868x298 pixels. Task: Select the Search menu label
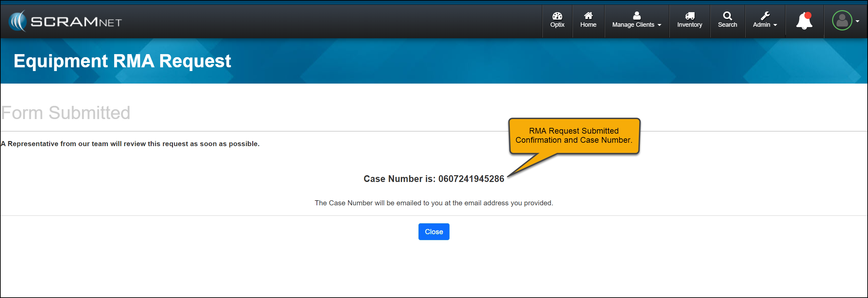click(728, 25)
